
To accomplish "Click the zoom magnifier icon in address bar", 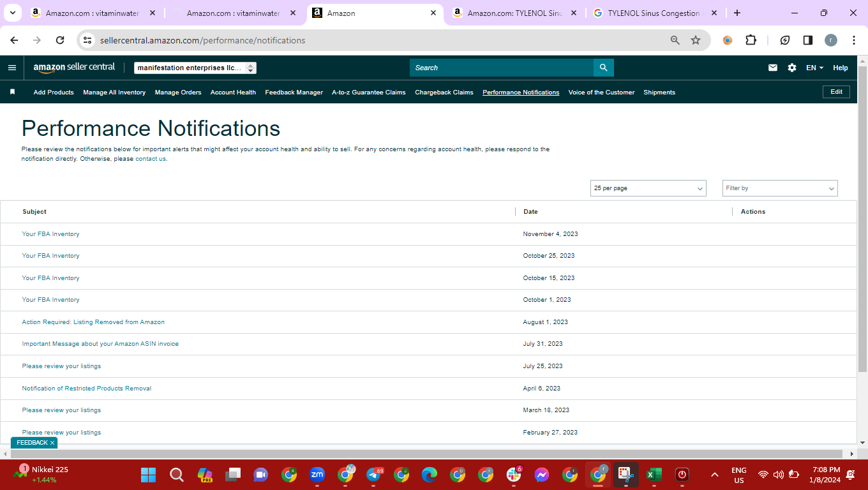I will click(x=675, y=40).
